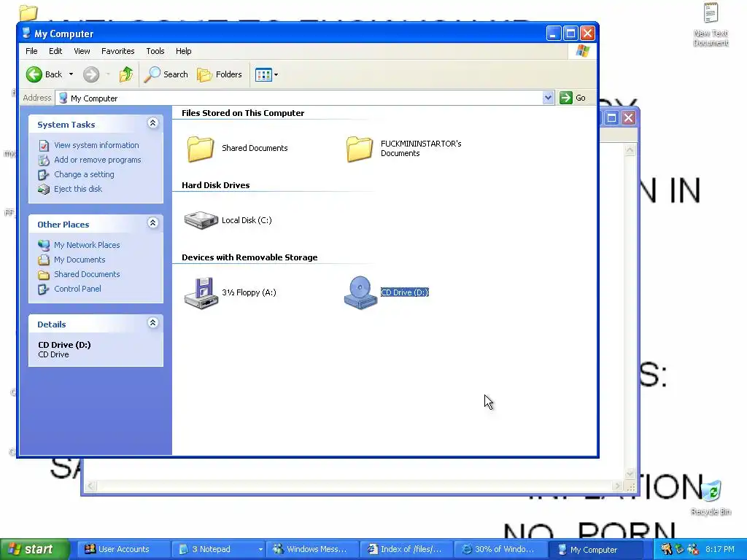The height and width of the screenshot is (560, 747).
Task: Switch to User Accounts taskbar button
Action: point(123,550)
